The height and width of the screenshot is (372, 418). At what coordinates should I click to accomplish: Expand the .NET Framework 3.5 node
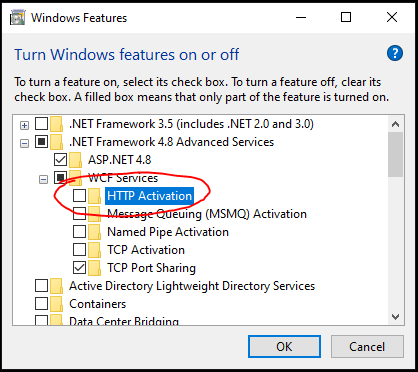[x=24, y=126]
